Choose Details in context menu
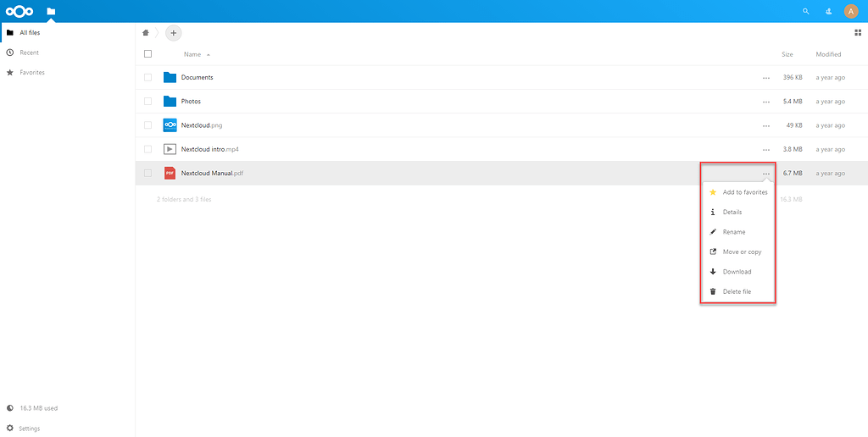Viewport: 868px width, 437px height. tap(738, 212)
